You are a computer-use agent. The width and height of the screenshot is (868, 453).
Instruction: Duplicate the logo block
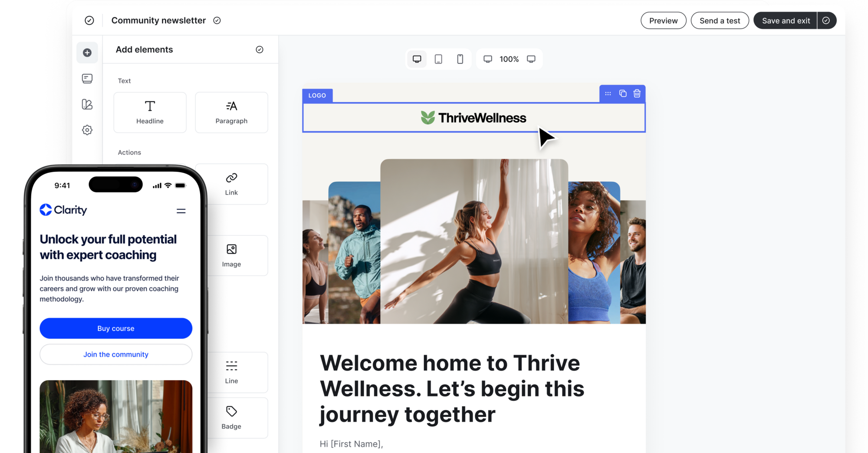[623, 93]
